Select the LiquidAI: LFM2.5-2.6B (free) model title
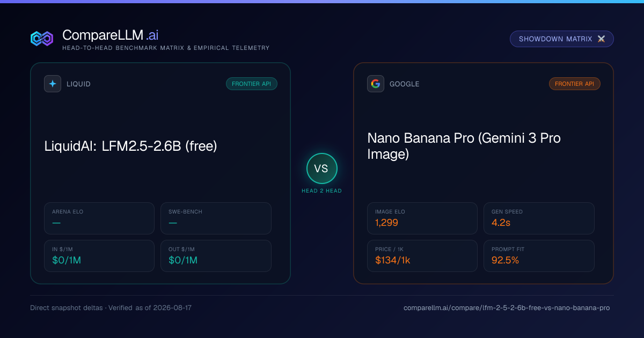Viewport: 644px width, 338px height. [130, 146]
